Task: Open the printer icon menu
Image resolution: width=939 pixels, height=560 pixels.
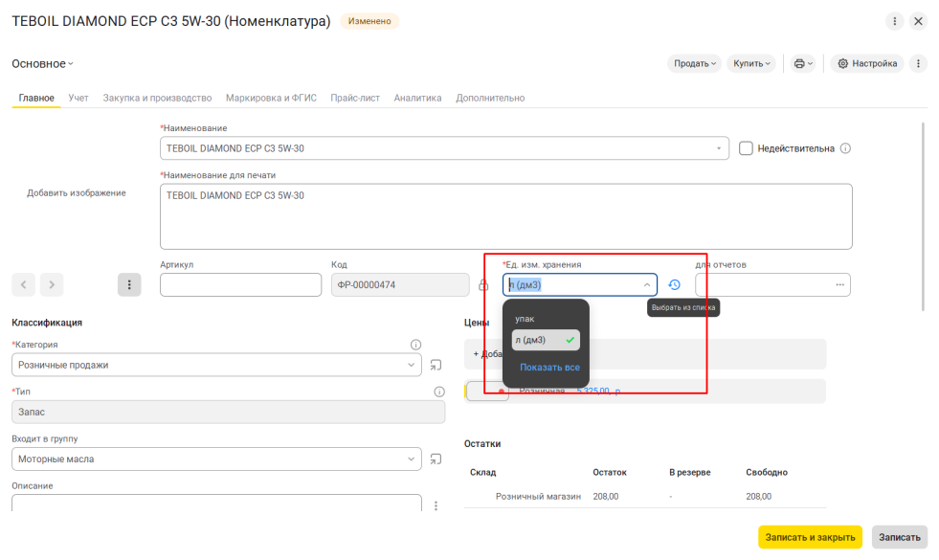Action: [x=803, y=63]
